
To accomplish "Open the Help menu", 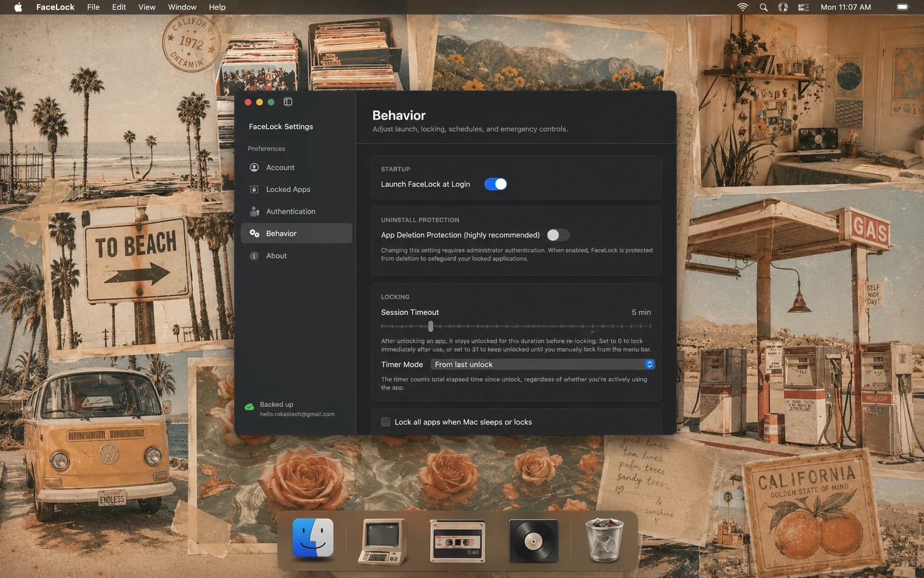I will (217, 7).
